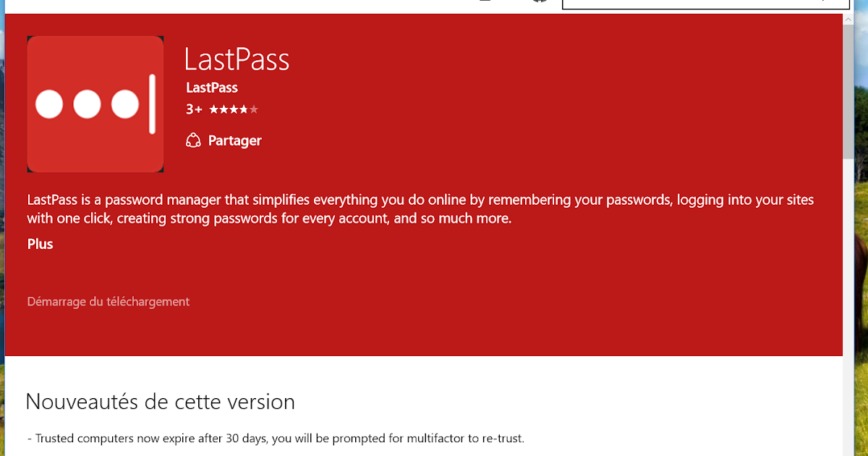Click the 3+ age rating badge
The image size is (868, 456).
[x=192, y=109]
